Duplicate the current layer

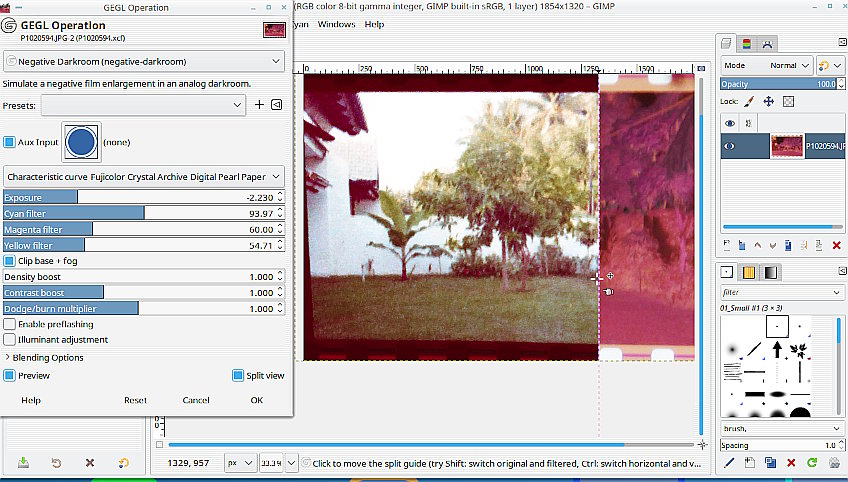(x=788, y=246)
